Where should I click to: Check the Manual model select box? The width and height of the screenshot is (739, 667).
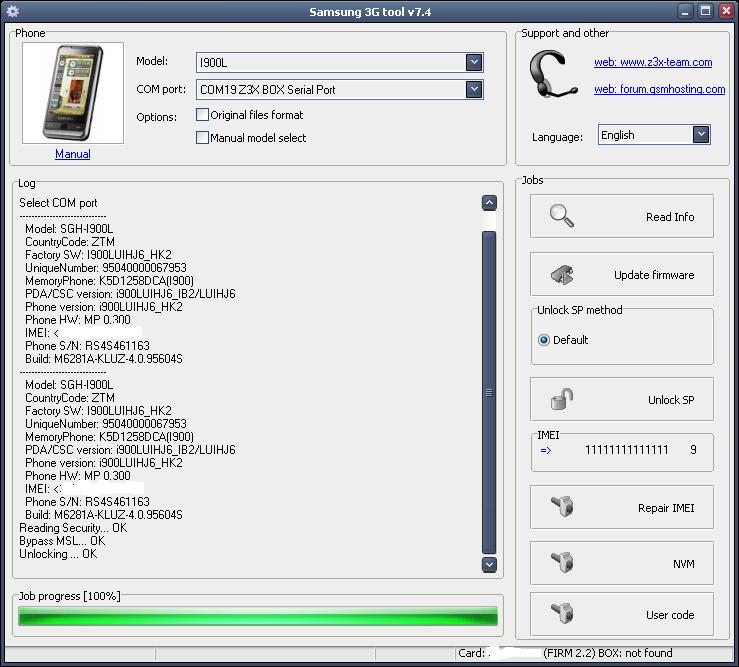(x=202, y=138)
